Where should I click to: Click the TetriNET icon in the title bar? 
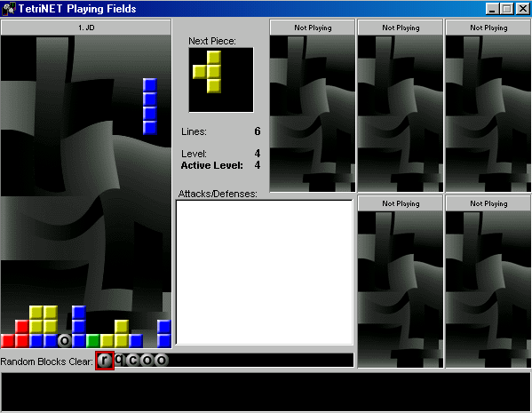(x=9, y=9)
